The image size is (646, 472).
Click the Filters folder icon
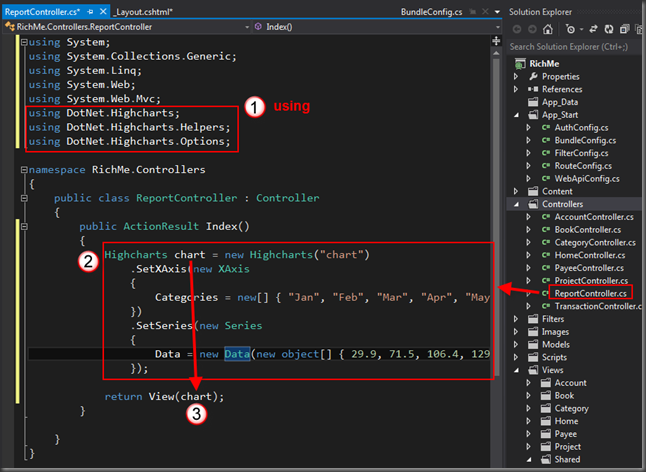533,319
